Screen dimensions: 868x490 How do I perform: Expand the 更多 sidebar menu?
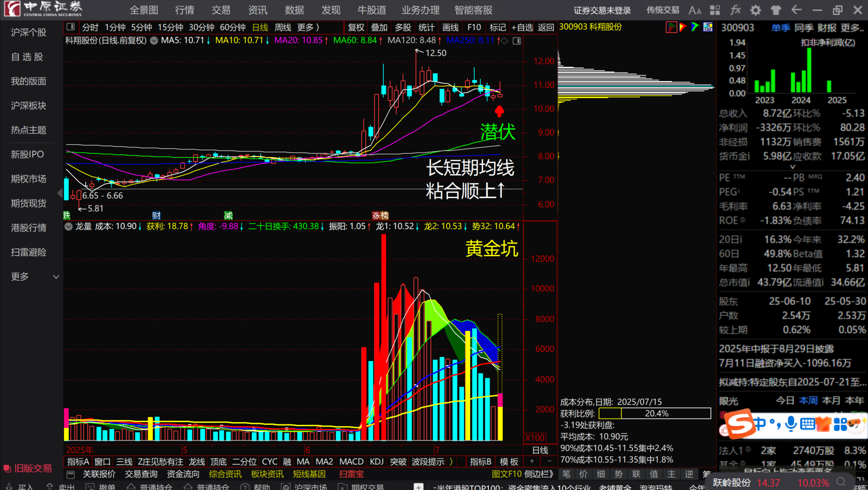(35, 276)
